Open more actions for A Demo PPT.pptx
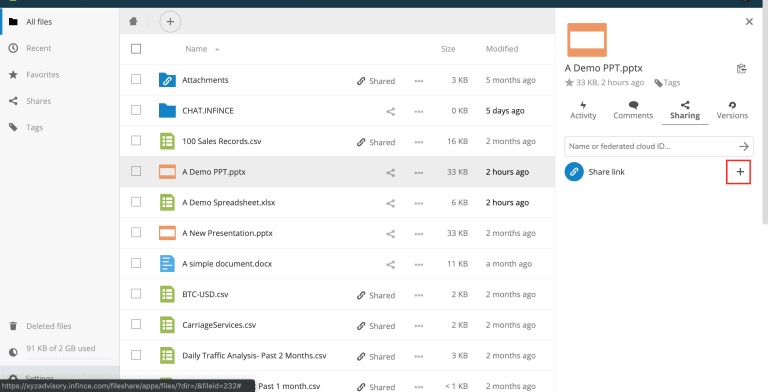The width and height of the screenshot is (768, 392). 419,172
